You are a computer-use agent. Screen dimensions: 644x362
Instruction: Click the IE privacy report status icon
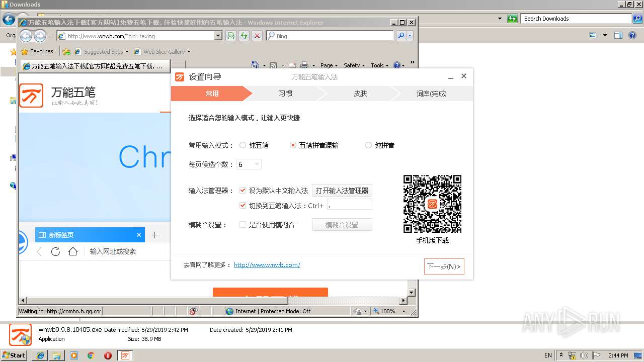194,311
